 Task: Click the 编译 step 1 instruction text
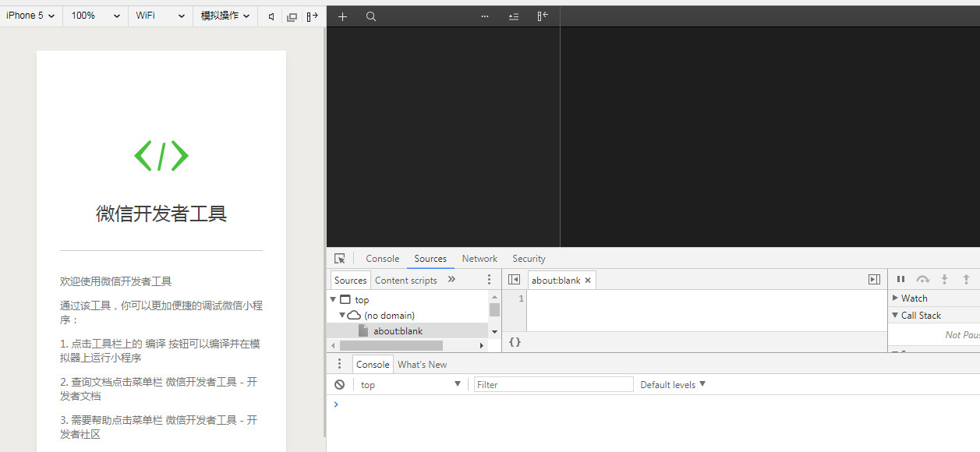160,351
